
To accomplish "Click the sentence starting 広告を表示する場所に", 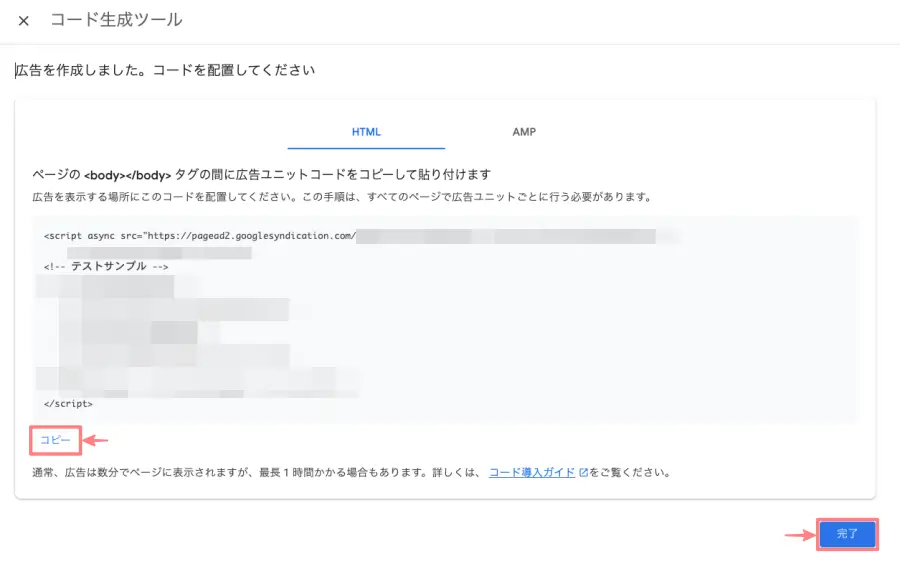I will (x=343, y=197).
